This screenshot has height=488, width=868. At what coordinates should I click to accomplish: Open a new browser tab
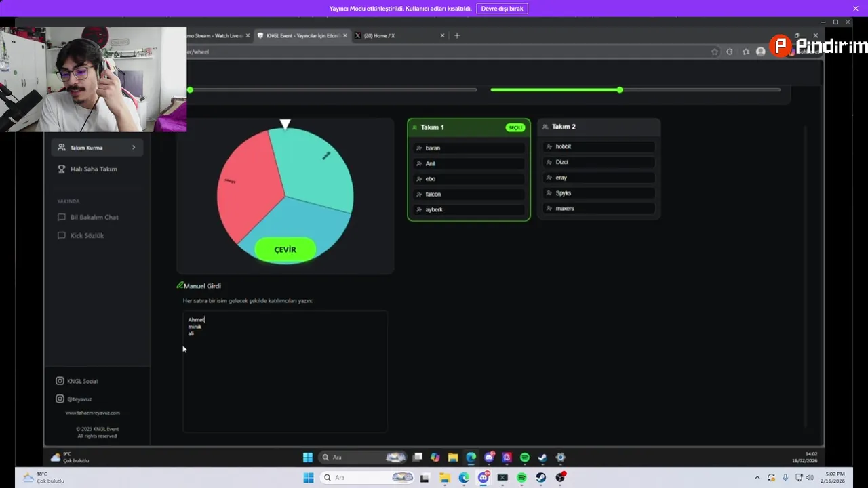click(457, 35)
